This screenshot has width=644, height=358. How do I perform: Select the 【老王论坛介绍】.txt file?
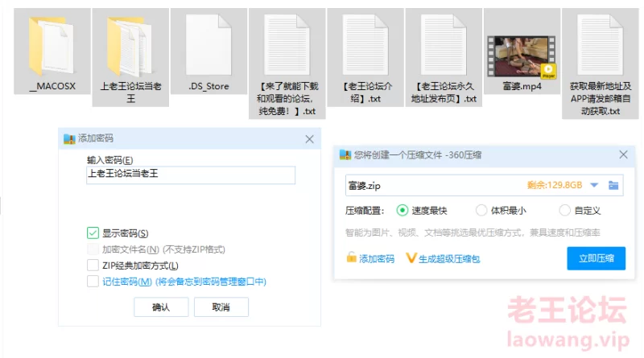365,57
